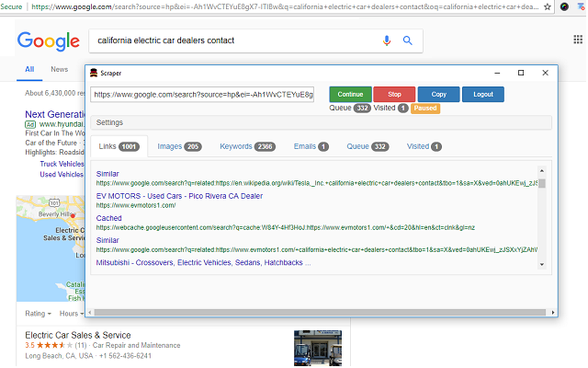588x368 pixels.
Task: Open the Emails tab
Action: click(x=311, y=146)
